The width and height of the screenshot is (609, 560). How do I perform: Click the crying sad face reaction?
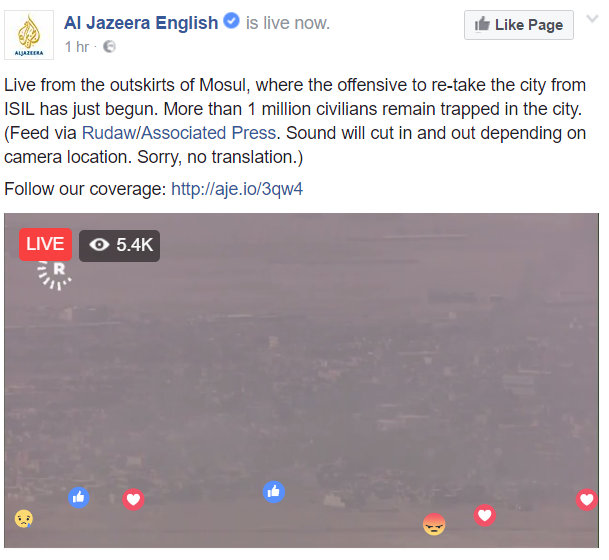[x=24, y=519]
